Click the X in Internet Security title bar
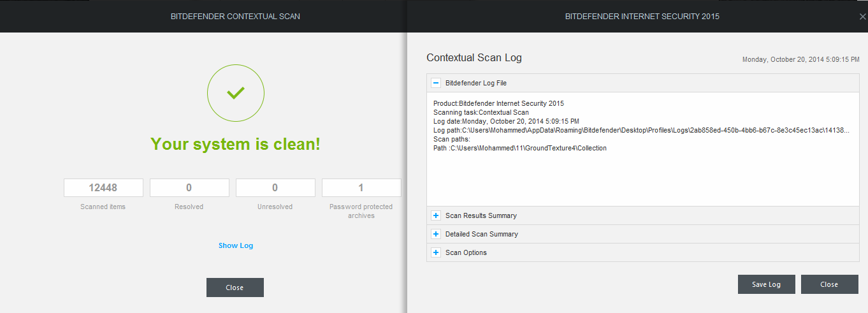 pos(862,17)
